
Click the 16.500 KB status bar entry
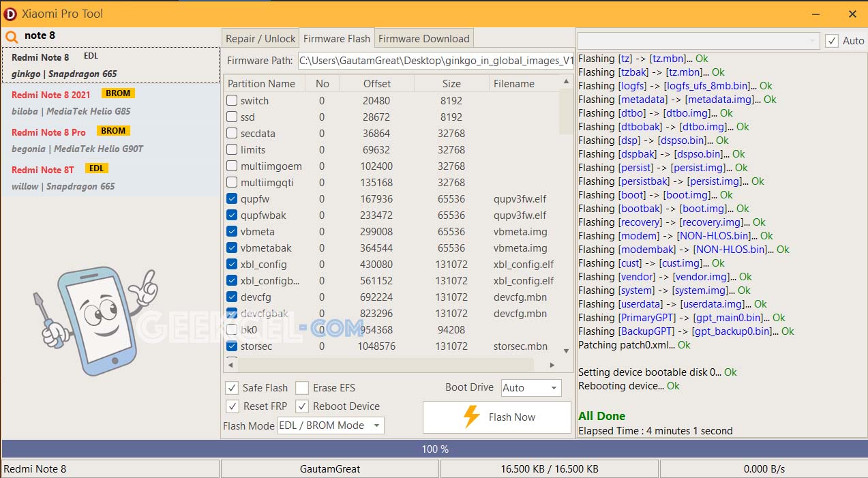pyautogui.click(x=550, y=469)
